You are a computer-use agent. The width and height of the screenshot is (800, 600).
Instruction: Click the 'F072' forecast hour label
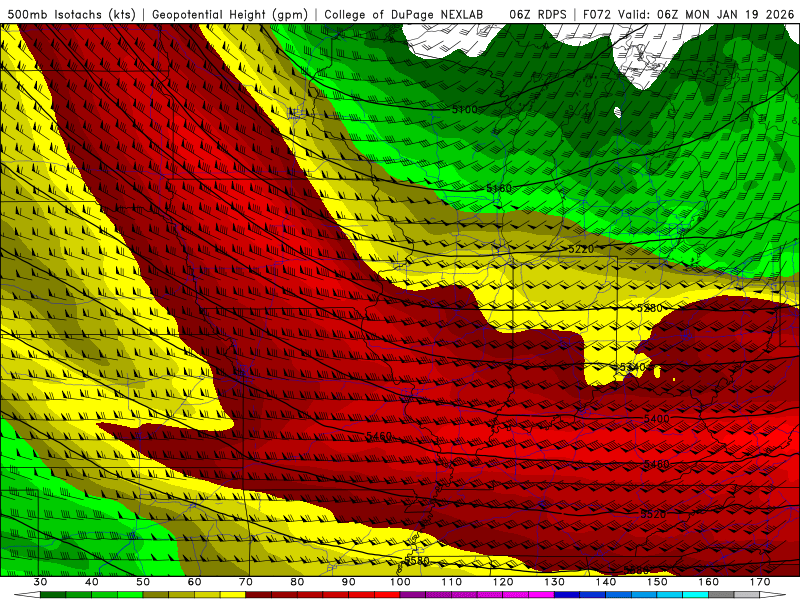[x=596, y=15]
